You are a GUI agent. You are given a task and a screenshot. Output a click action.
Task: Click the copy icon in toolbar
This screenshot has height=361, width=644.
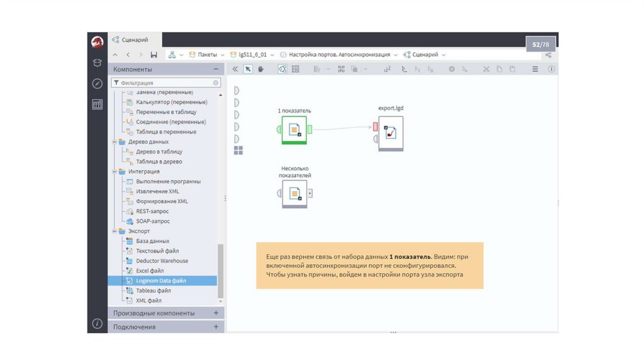coord(499,69)
